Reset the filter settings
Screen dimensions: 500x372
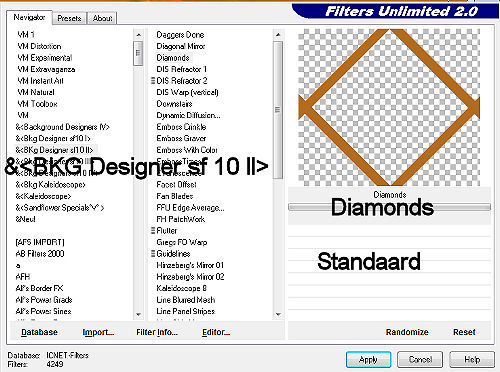point(464,332)
